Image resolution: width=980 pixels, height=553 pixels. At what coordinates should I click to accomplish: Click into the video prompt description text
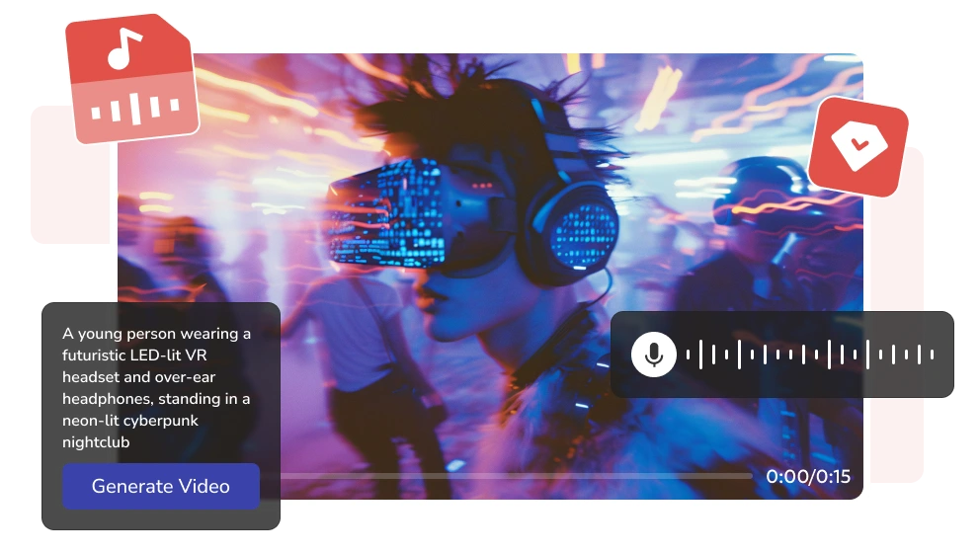click(158, 387)
